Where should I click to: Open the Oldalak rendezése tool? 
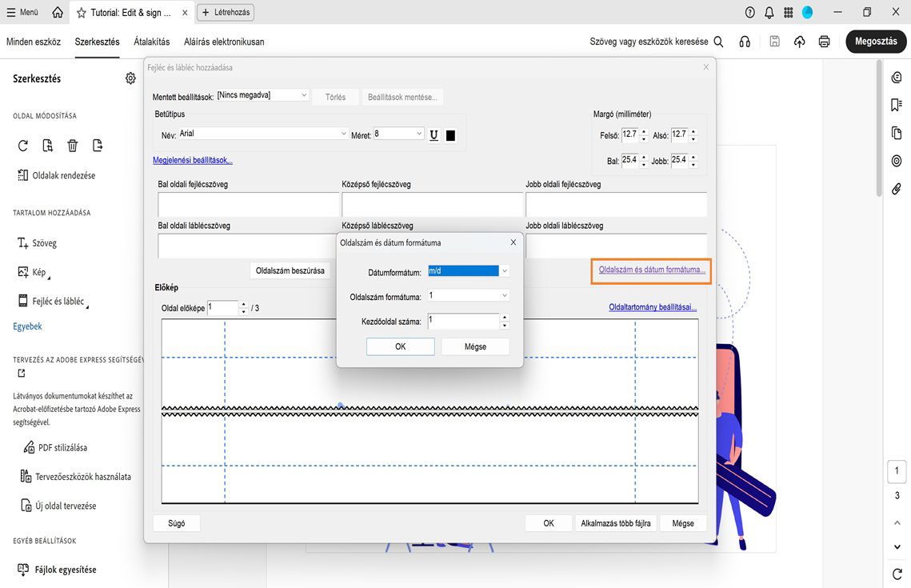click(56, 175)
